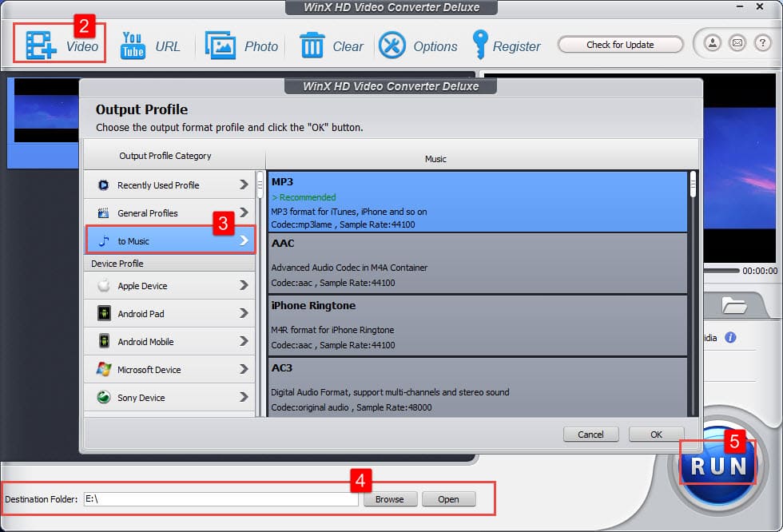Click the Open destination button

point(448,499)
